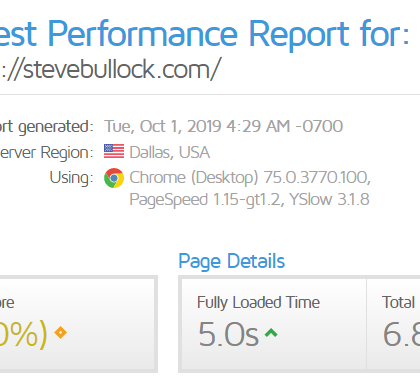Click the Server Region label
This screenshot has width=420, height=387.
[46, 153]
